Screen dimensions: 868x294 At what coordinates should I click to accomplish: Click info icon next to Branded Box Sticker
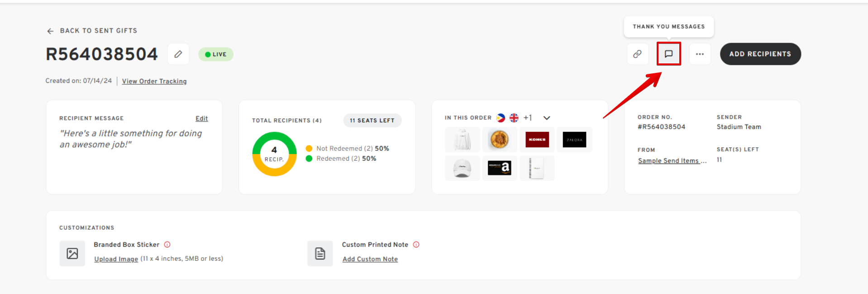[x=167, y=245]
